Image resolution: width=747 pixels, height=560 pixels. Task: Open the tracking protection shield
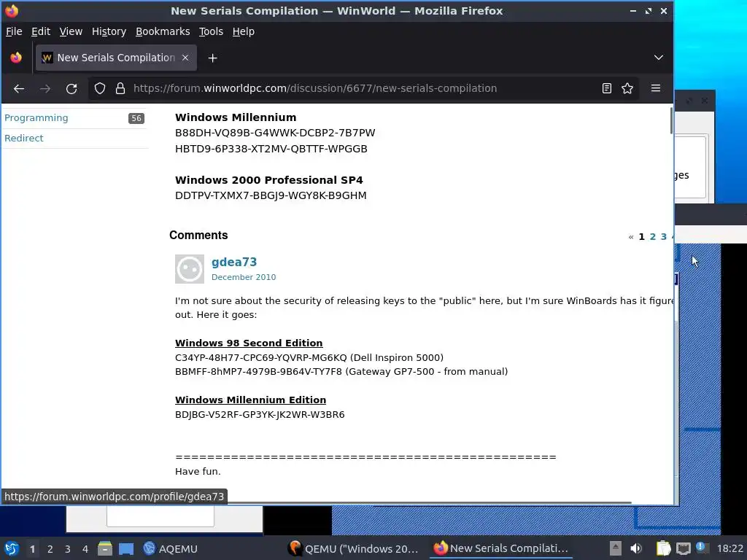point(99,88)
